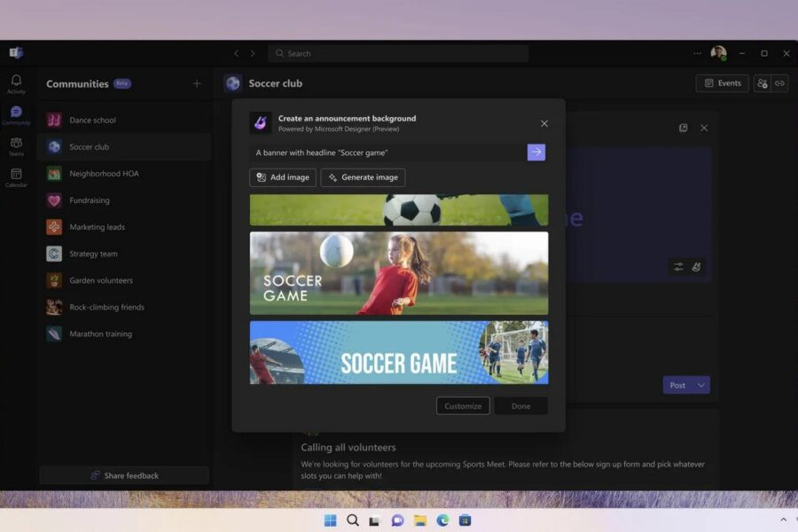Choose the girl in red shirt banner
The image size is (798, 532).
pos(399,273)
